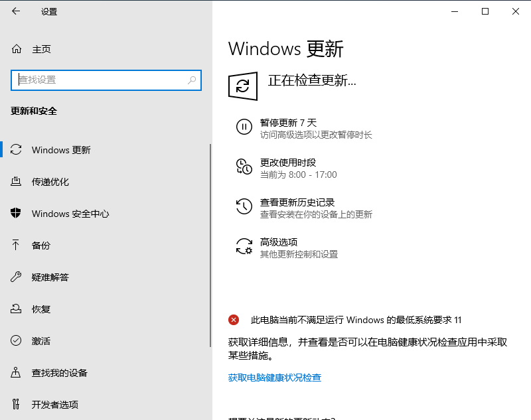Open the 主页 home icon
The height and width of the screenshot is (420, 531).
click(16, 49)
